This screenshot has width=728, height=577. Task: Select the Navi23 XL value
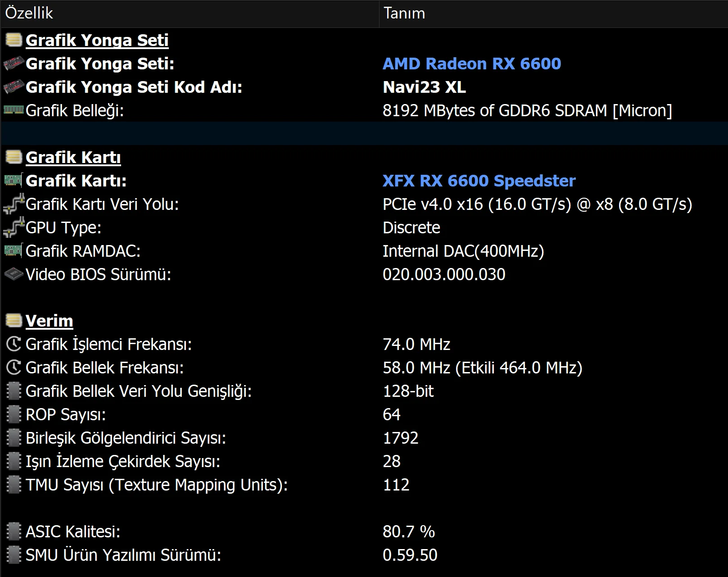[424, 87]
